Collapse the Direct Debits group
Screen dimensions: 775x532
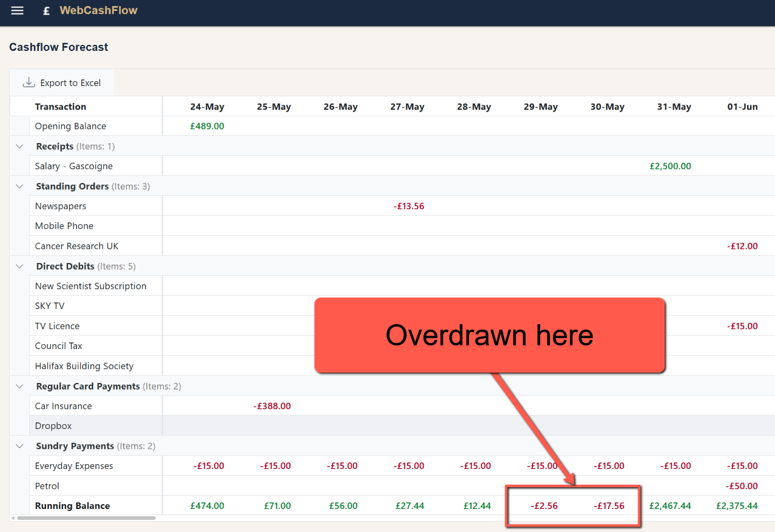pos(20,266)
